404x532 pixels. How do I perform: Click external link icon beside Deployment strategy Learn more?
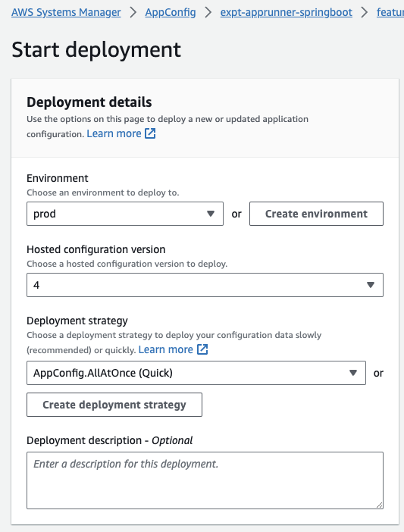click(202, 349)
